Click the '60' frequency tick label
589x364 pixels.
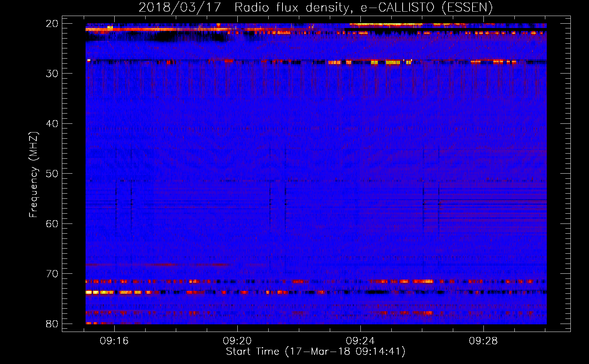(52, 224)
